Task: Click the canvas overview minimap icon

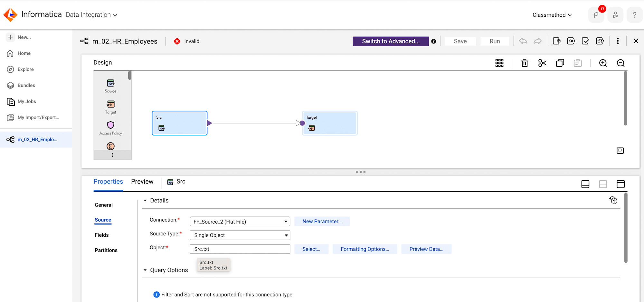Action: pyautogui.click(x=620, y=151)
